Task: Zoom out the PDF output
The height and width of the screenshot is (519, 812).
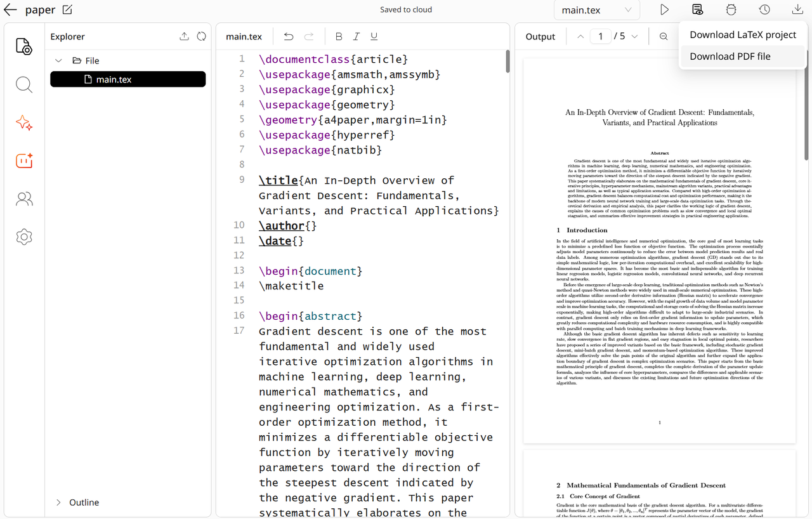Action: pyautogui.click(x=664, y=36)
